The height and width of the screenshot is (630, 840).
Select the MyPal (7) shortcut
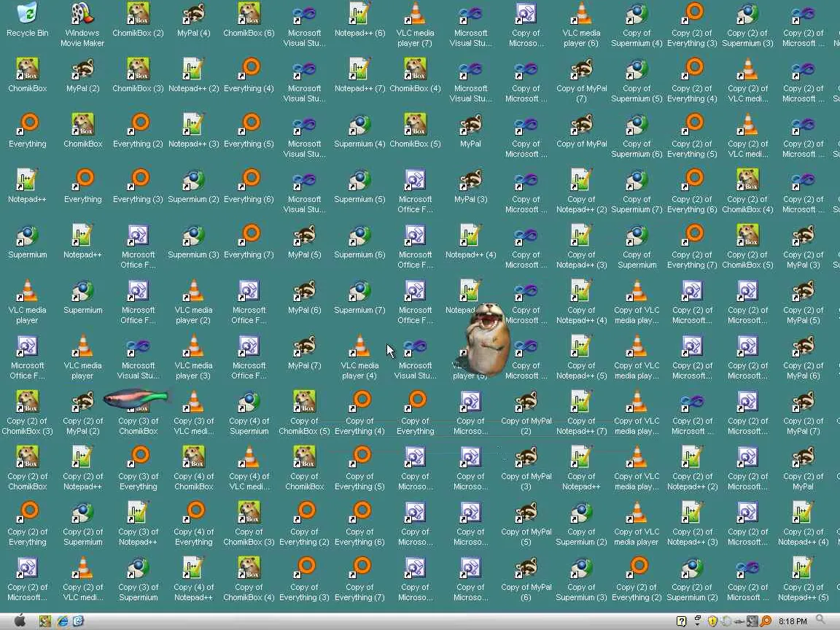(x=304, y=352)
